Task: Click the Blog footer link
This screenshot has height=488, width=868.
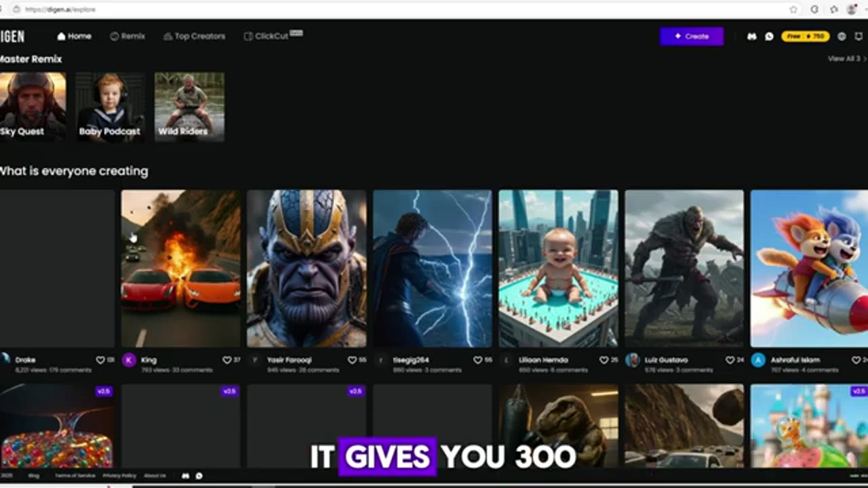Action: coord(34,476)
